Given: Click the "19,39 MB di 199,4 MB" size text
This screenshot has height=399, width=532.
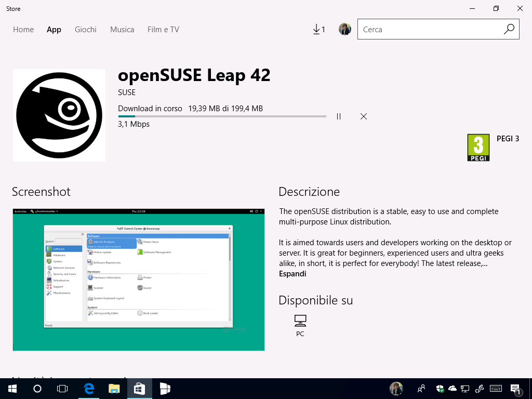Looking at the screenshot, I should coord(225,109).
